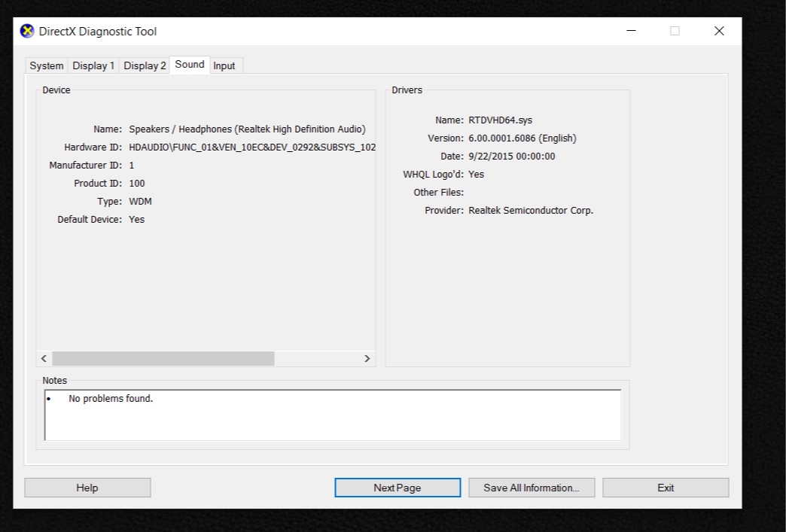Click the Next Page button
The image size is (786, 532).
click(398, 488)
